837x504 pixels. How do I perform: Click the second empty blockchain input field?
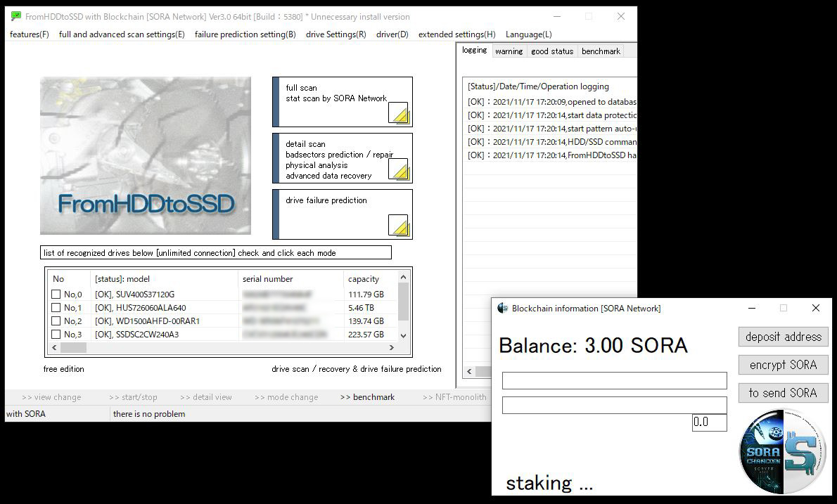tap(615, 405)
